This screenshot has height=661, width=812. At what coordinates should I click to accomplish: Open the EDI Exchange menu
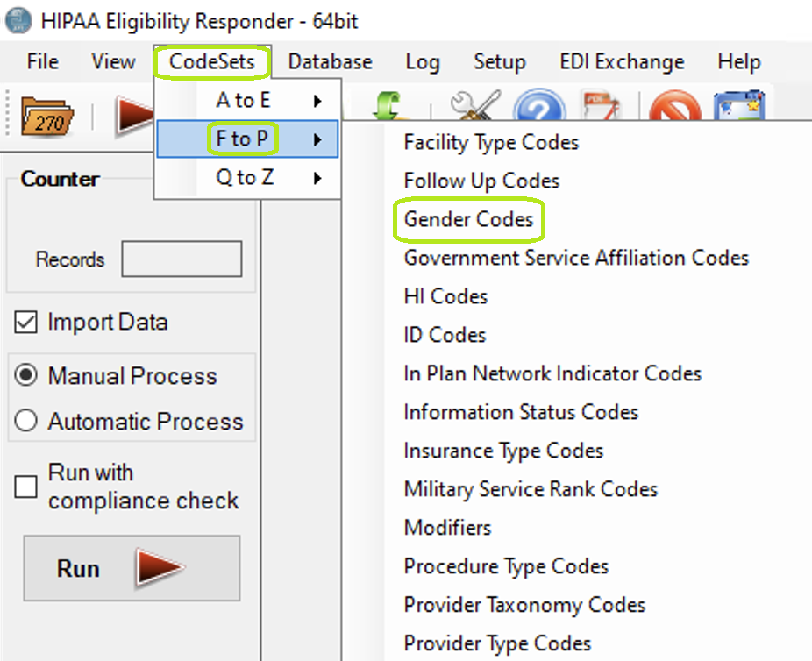click(x=622, y=61)
